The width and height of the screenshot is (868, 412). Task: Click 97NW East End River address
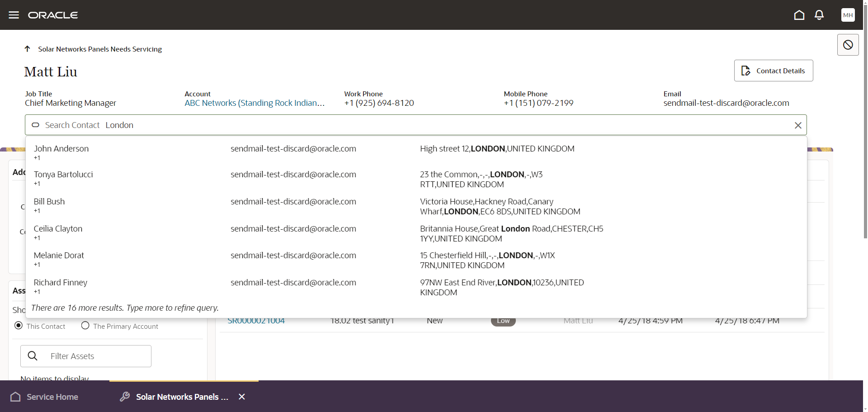click(x=502, y=288)
